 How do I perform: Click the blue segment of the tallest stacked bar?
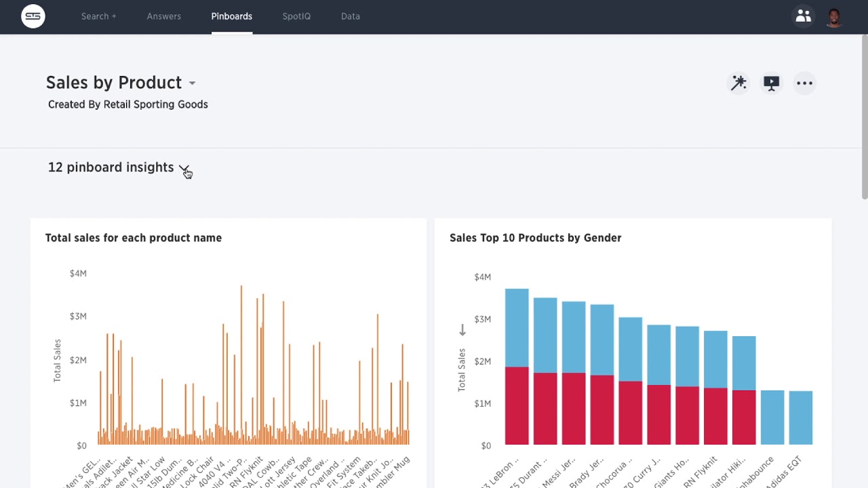coord(517,327)
